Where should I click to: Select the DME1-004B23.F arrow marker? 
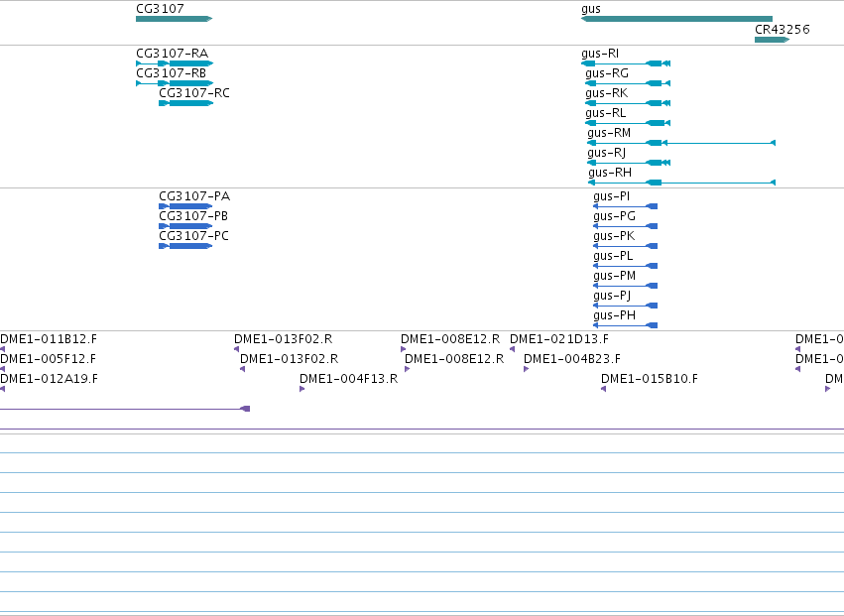[x=527, y=369]
